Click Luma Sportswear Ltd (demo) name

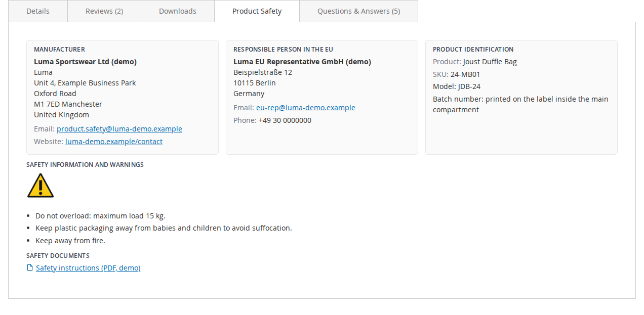(85, 62)
